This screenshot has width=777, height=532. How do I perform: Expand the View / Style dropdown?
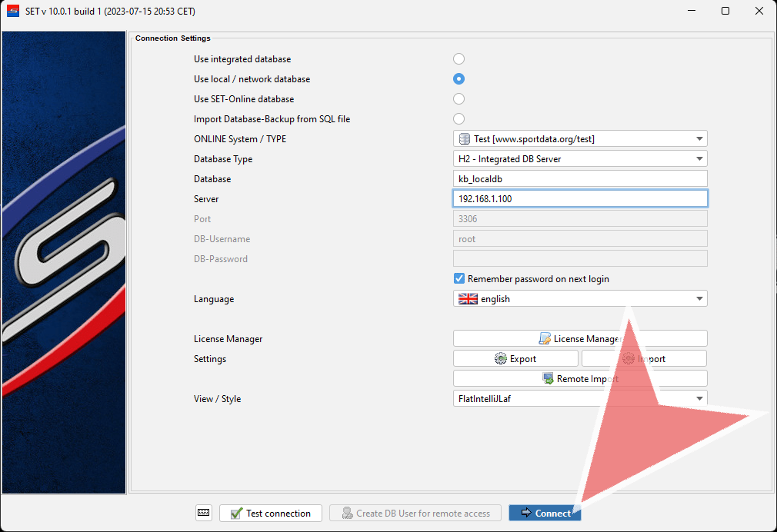tap(580, 399)
